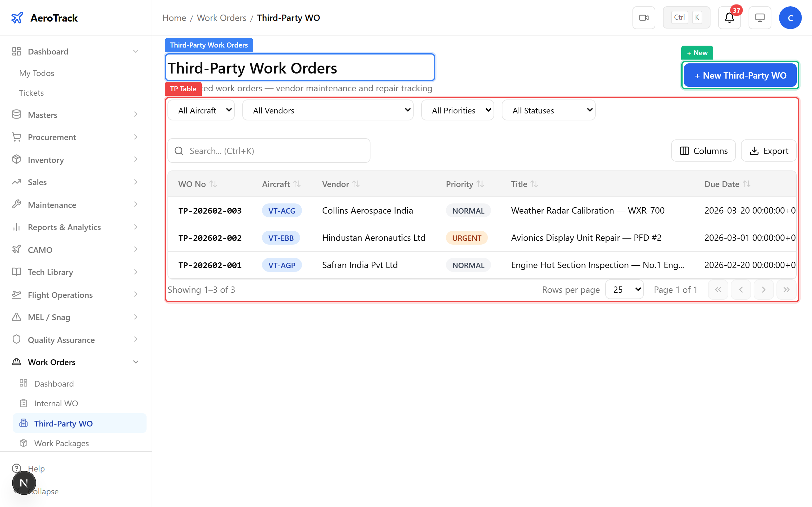Open the user avatar C menu
This screenshot has height=507, width=812.
(x=790, y=18)
